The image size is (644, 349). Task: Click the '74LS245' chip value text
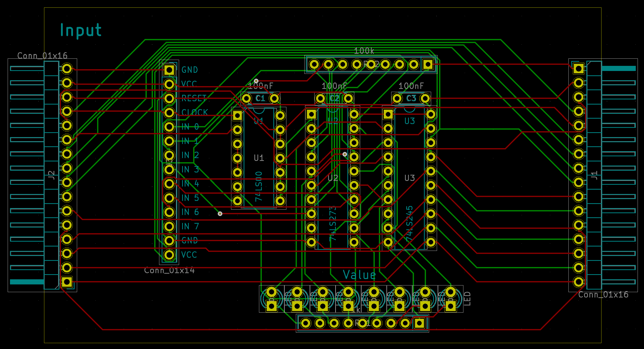click(410, 223)
